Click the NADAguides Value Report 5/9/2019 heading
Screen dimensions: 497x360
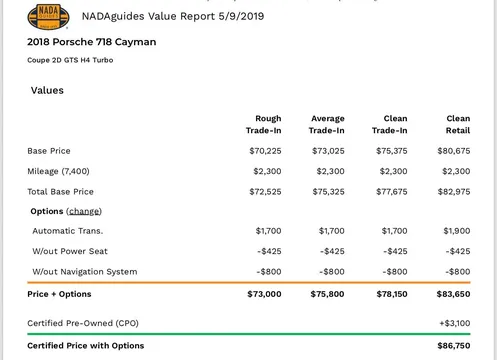point(173,16)
